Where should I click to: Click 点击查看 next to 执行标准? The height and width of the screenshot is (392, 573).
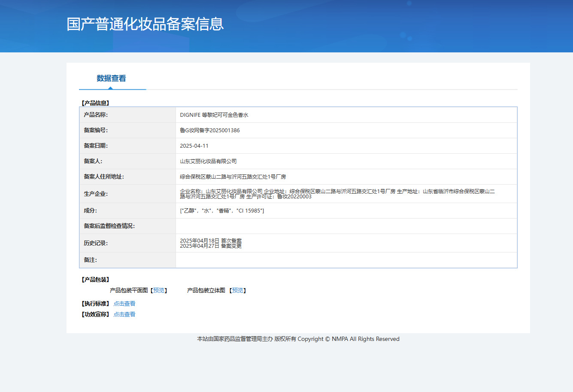point(124,304)
